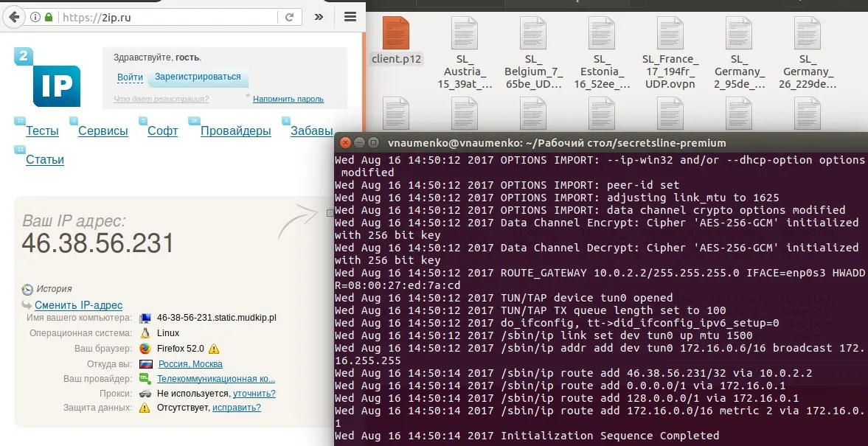Open Россия, Москва link
Viewport: 868px width, 446px height.
[x=190, y=364]
